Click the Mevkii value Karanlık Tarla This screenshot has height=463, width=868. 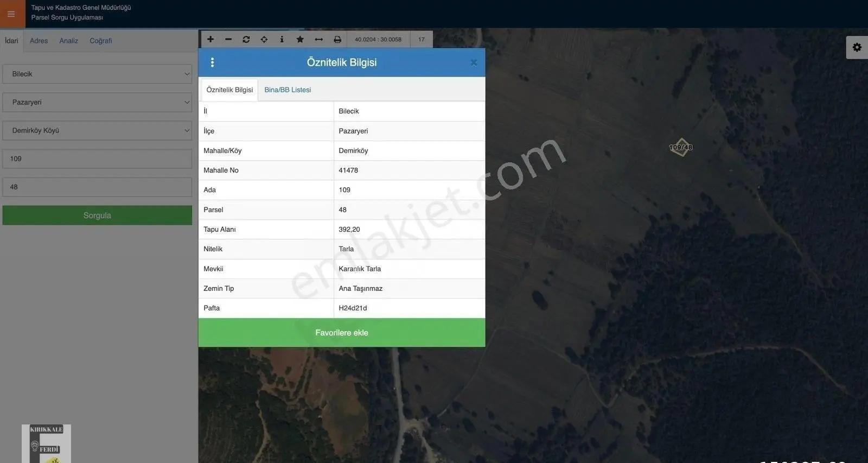[360, 269]
